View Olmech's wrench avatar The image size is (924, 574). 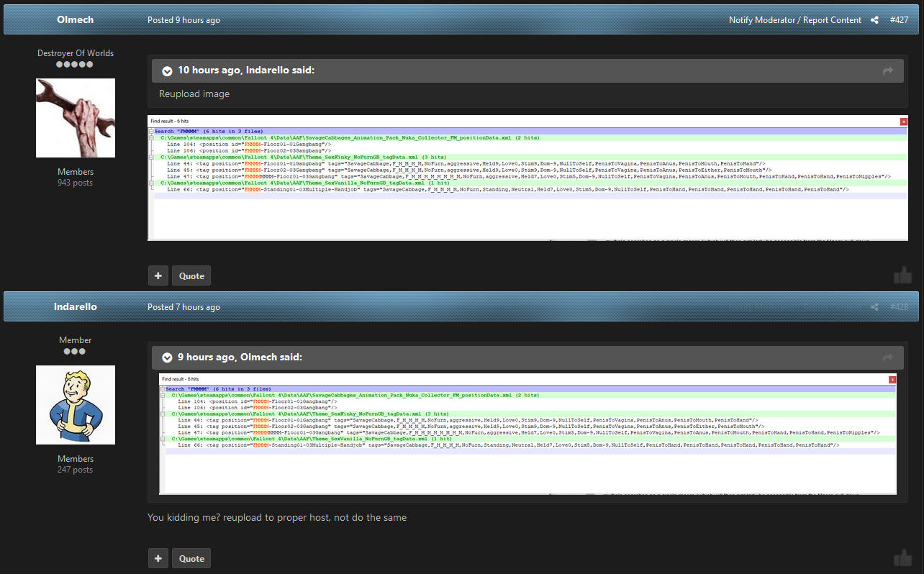tap(76, 118)
